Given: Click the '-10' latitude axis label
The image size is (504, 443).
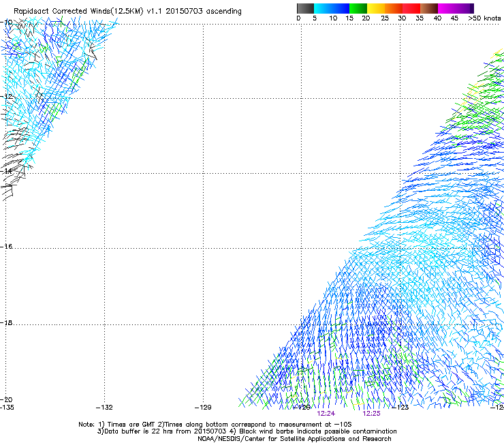Looking at the screenshot, I should (x=6, y=22).
